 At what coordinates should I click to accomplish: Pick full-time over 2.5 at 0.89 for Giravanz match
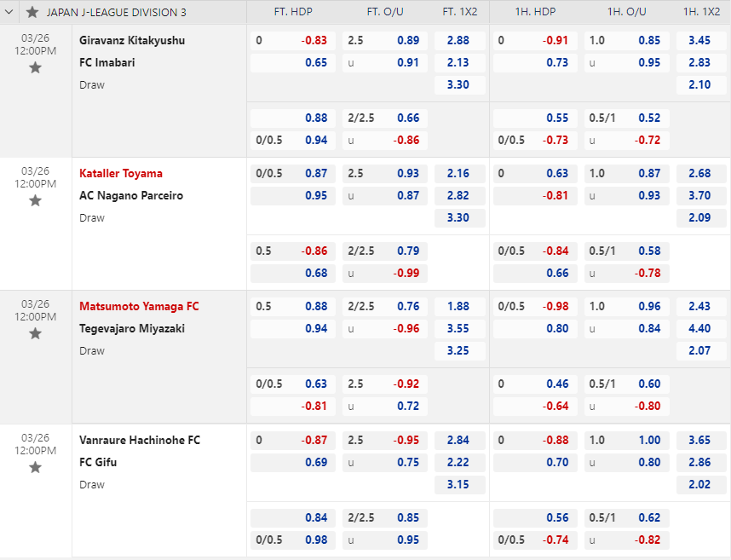point(384,41)
